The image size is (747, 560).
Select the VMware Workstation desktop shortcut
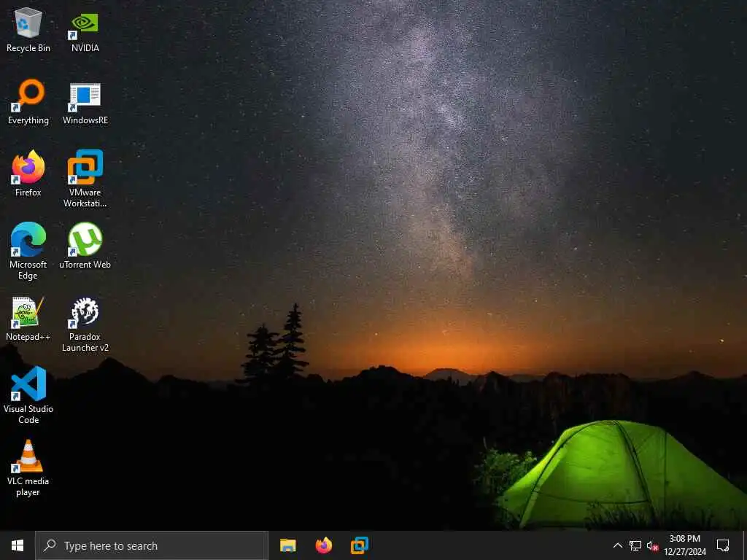tap(85, 179)
